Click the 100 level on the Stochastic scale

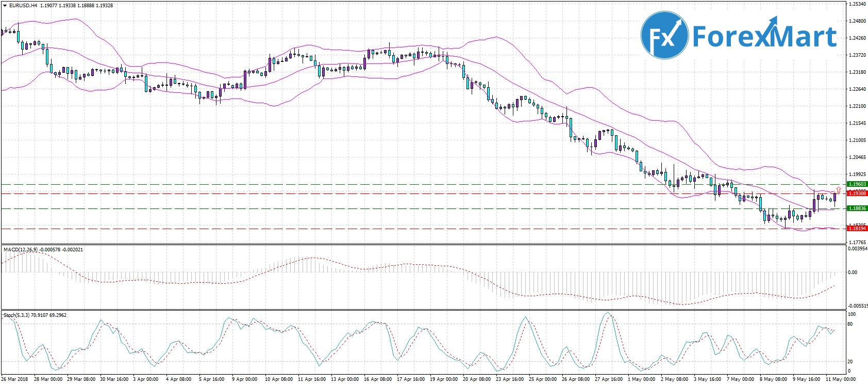(x=852, y=314)
